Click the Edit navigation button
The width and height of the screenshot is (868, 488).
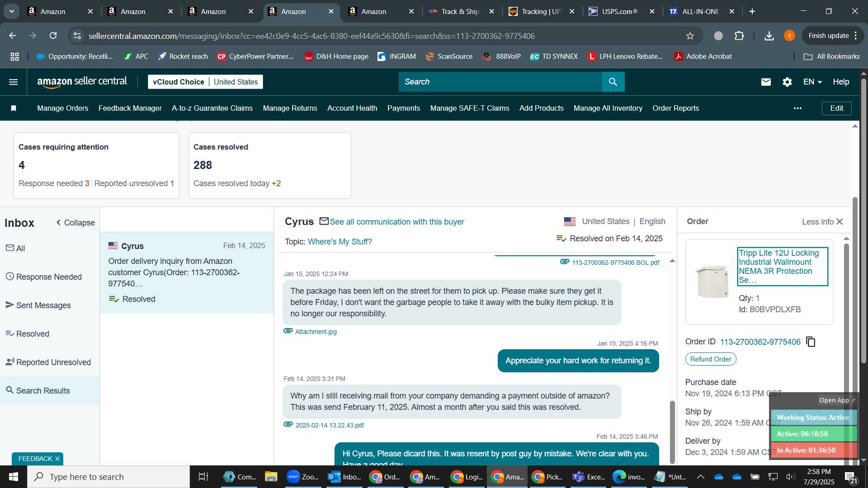tap(836, 108)
